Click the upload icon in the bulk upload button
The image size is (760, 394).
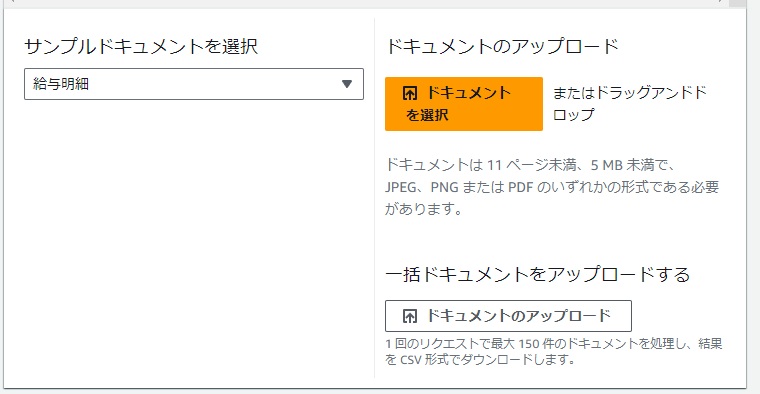point(410,316)
